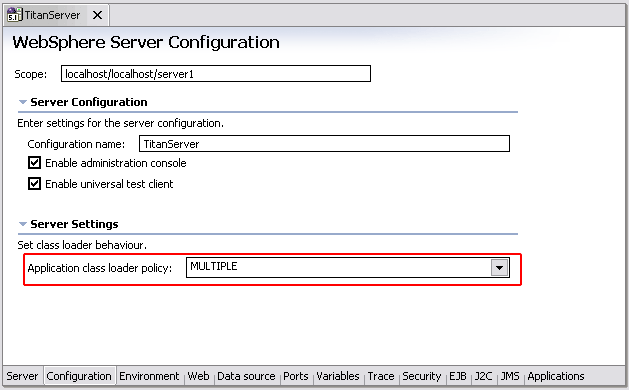
Task: Click the Server Configuration section heading
Action: [x=89, y=102]
